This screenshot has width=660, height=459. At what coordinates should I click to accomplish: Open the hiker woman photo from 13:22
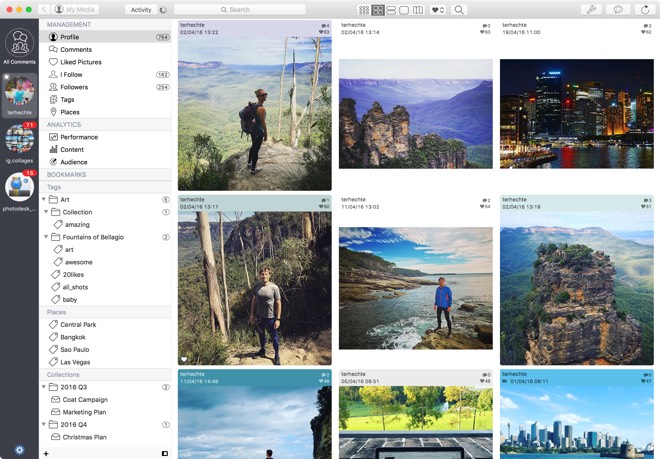tap(255, 113)
